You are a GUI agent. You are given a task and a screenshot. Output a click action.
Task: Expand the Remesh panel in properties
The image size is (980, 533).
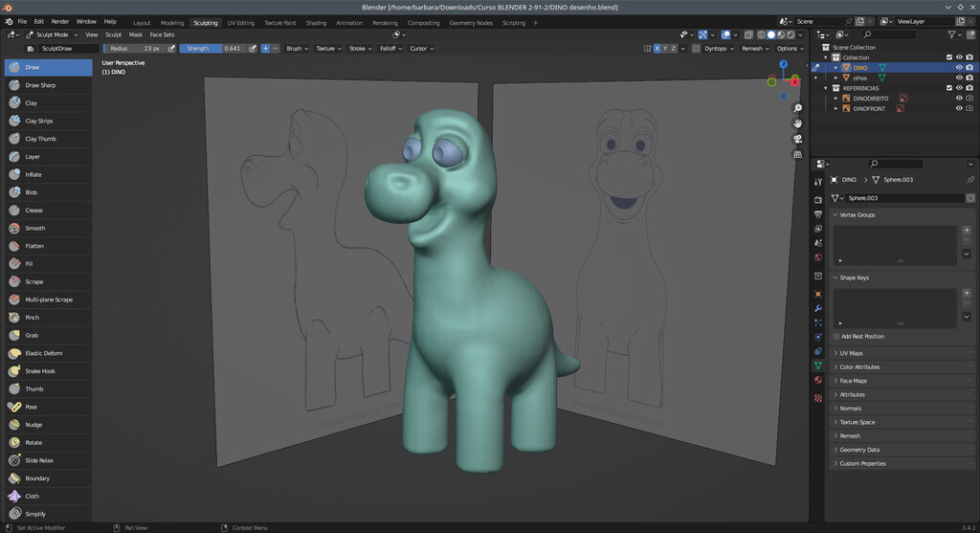coord(850,435)
